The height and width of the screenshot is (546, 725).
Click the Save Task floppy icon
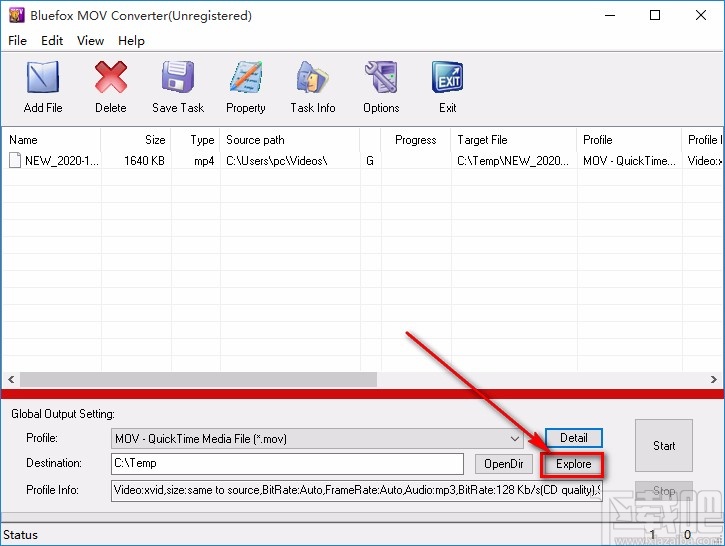(178, 77)
